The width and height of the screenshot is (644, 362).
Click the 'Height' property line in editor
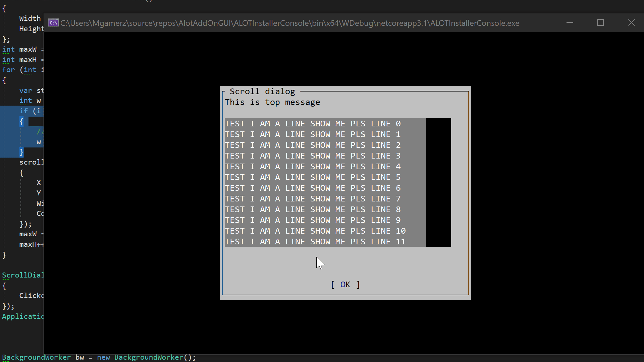31,29
